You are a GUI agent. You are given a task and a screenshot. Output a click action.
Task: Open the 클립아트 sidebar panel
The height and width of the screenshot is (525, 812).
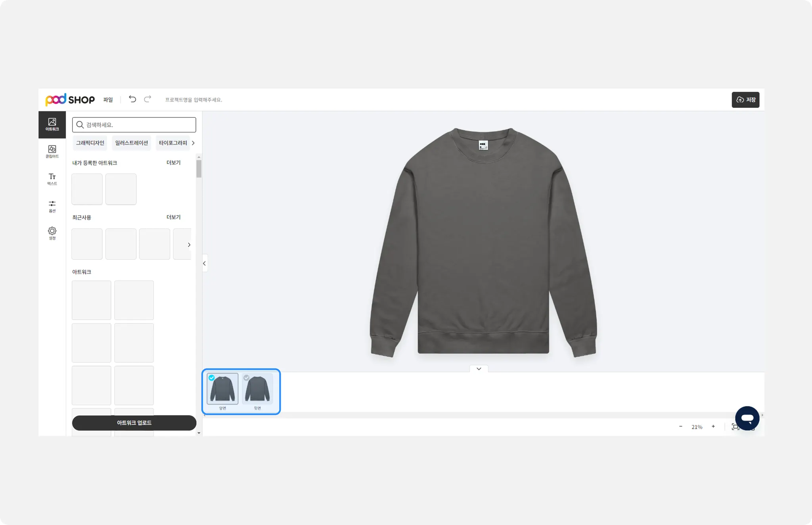(x=52, y=151)
